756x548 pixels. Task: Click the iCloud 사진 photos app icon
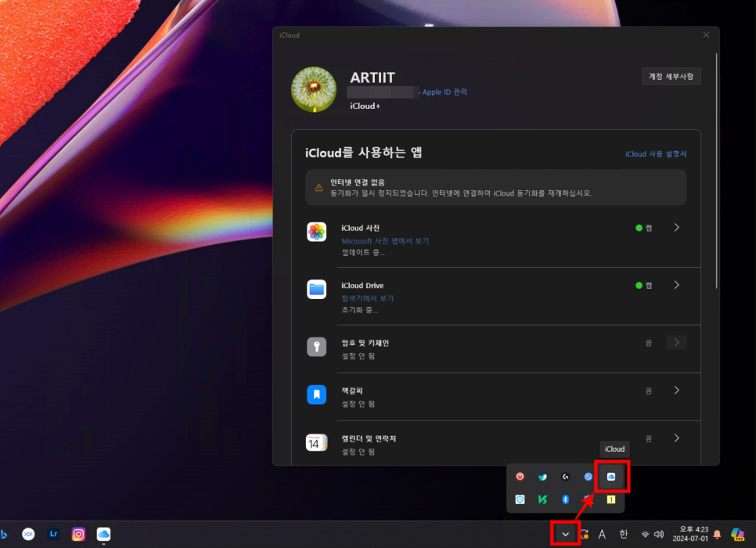point(316,232)
